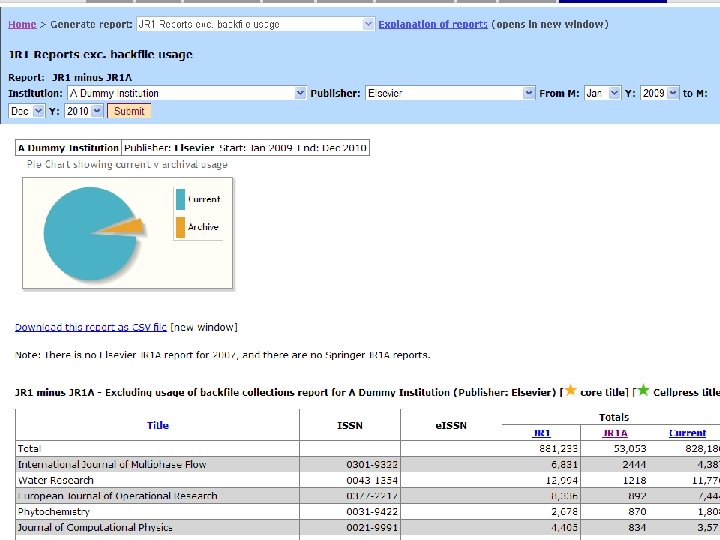The width and height of the screenshot is (720, 540).
Task: Click JR1A value 1218 for Water Research
Action: (x=635, y=480)
